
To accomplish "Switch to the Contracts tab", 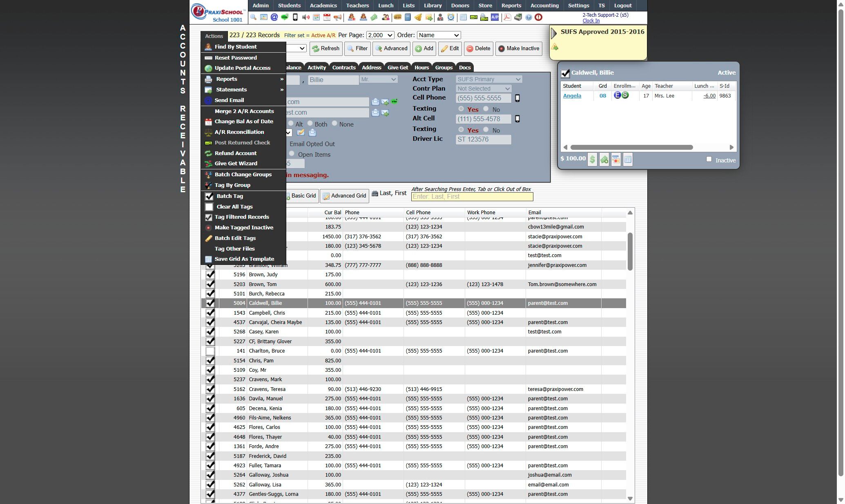I will coord(343,68).
